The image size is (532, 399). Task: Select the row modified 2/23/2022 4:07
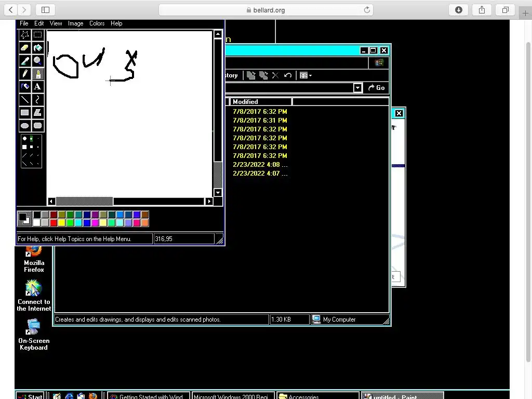260,174
